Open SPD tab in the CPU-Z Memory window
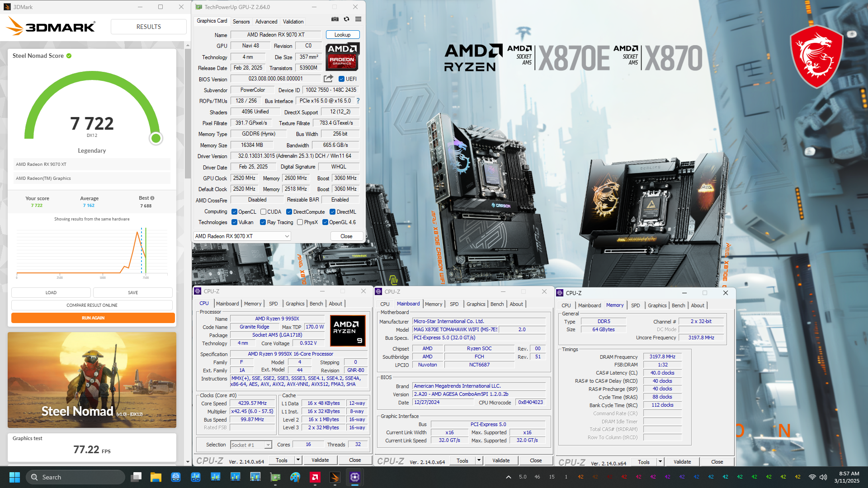This screenshot has height=488, width=868. pos(635,305)
